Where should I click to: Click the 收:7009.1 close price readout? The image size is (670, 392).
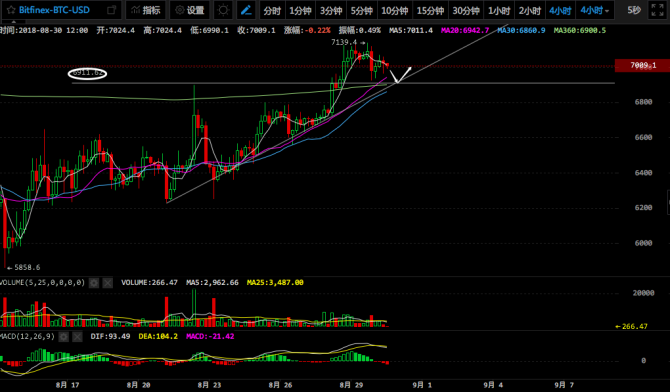click(x=256, y=30)
